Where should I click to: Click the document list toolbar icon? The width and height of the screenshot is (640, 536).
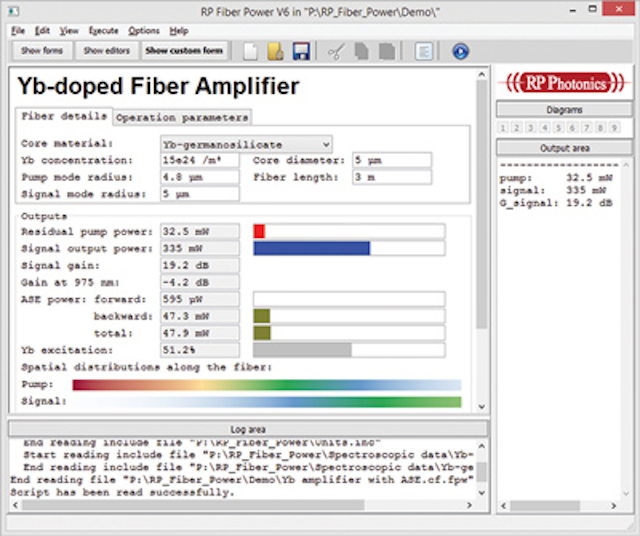point(424,51)
